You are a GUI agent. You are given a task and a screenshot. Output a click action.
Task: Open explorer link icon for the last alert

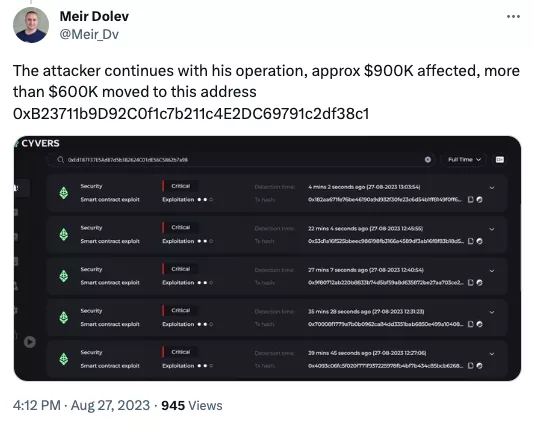(x=480, y=366)
